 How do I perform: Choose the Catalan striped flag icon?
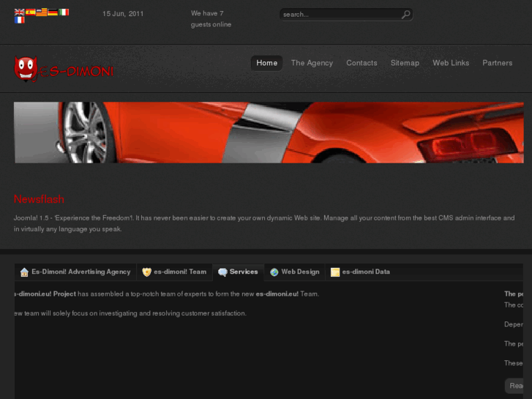click(x=42, y=12)
